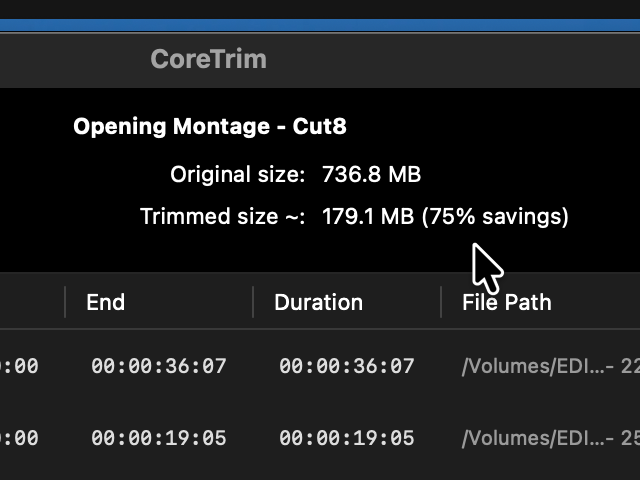Click the truncated start timecode in first row

pyautogui.click(x=19, y=366)
